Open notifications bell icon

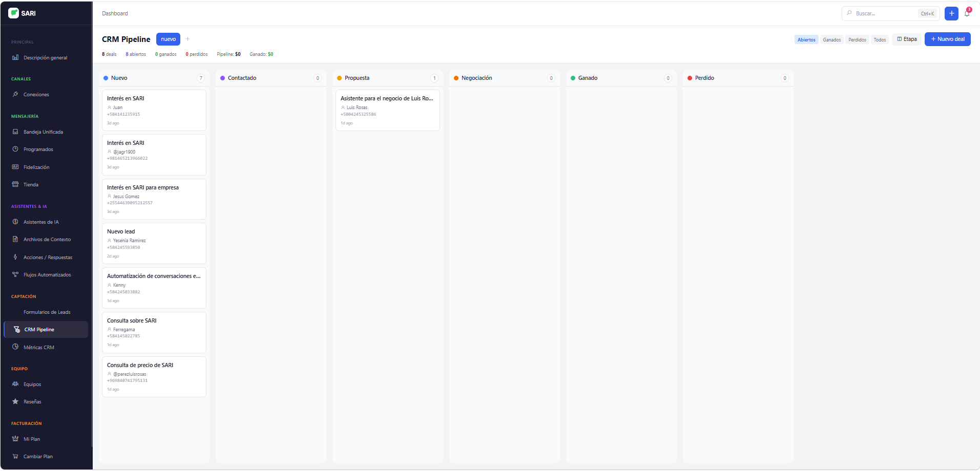coord(967,13)
